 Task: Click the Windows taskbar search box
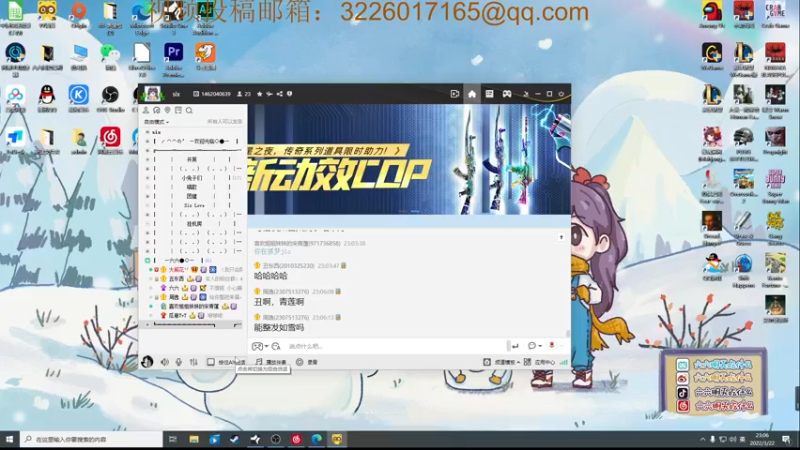pos(91,439)
